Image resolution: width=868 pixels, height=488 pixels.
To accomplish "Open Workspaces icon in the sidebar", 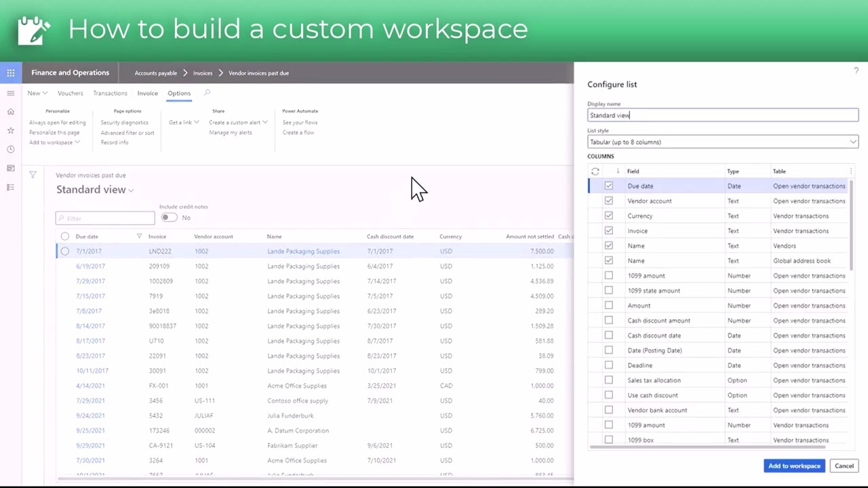I will pos(11,168).
